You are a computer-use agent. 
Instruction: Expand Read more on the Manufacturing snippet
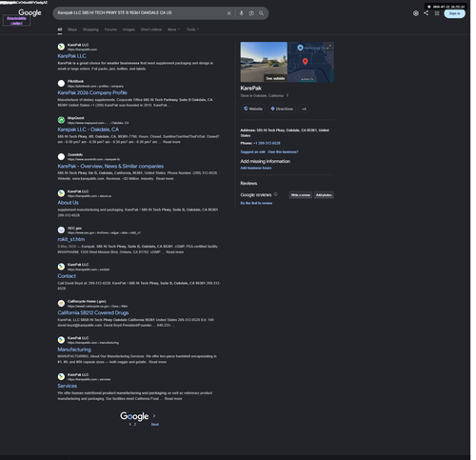click(x=158, y=362)
